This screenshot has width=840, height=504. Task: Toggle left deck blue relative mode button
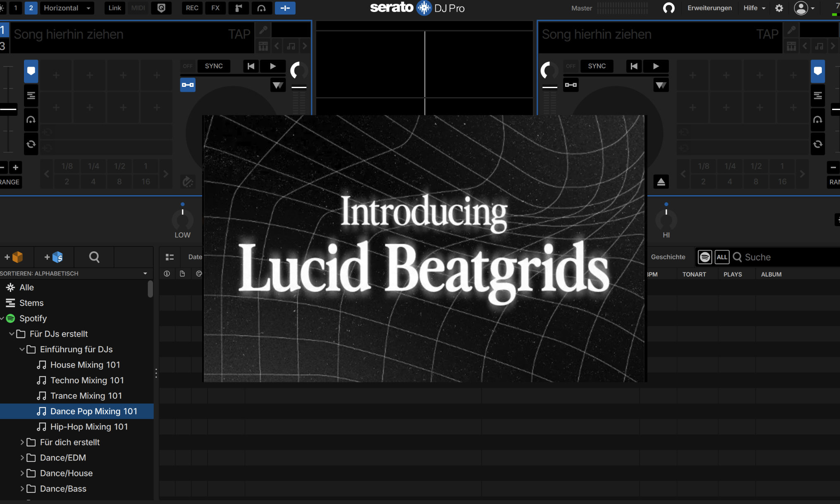pos(188,85)
